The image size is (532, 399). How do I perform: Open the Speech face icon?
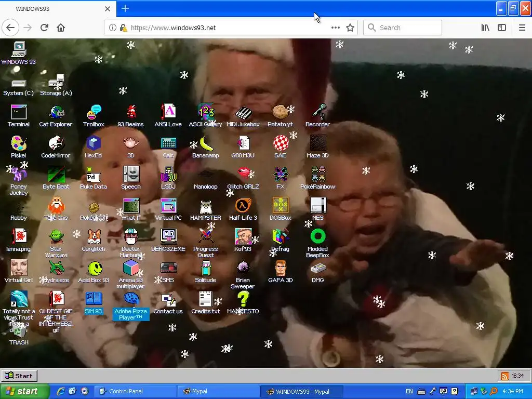(x=131, y=179)
